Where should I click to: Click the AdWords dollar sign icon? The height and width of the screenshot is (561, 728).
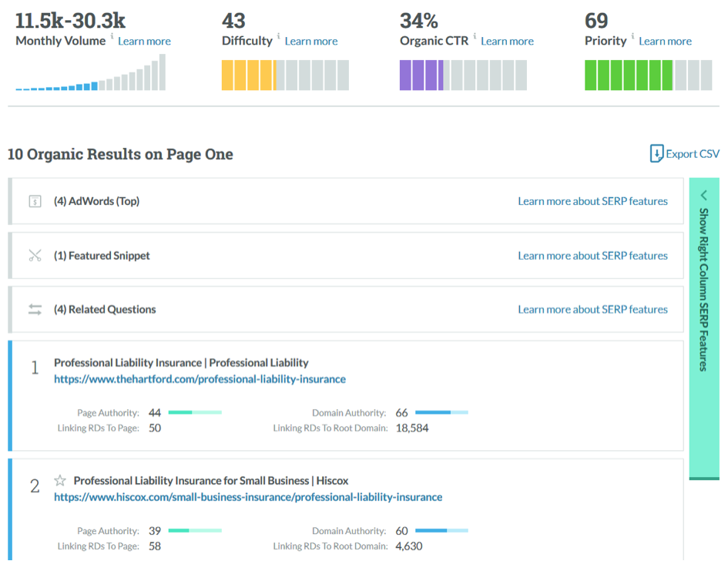click(35, 201)
